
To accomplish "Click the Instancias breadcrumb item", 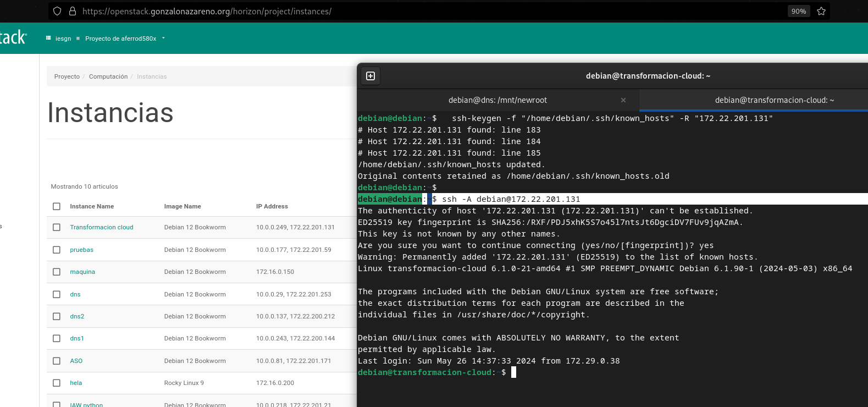I will [152, 76].
